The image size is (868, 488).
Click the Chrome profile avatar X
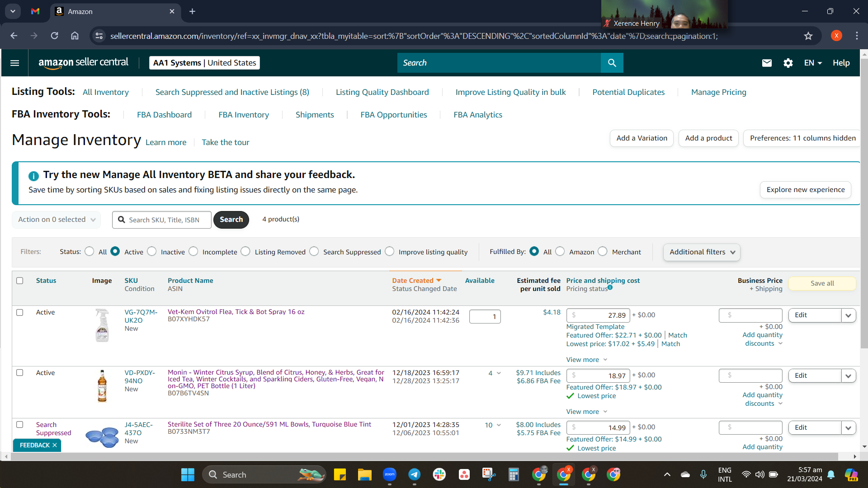(x=836, y=36)
